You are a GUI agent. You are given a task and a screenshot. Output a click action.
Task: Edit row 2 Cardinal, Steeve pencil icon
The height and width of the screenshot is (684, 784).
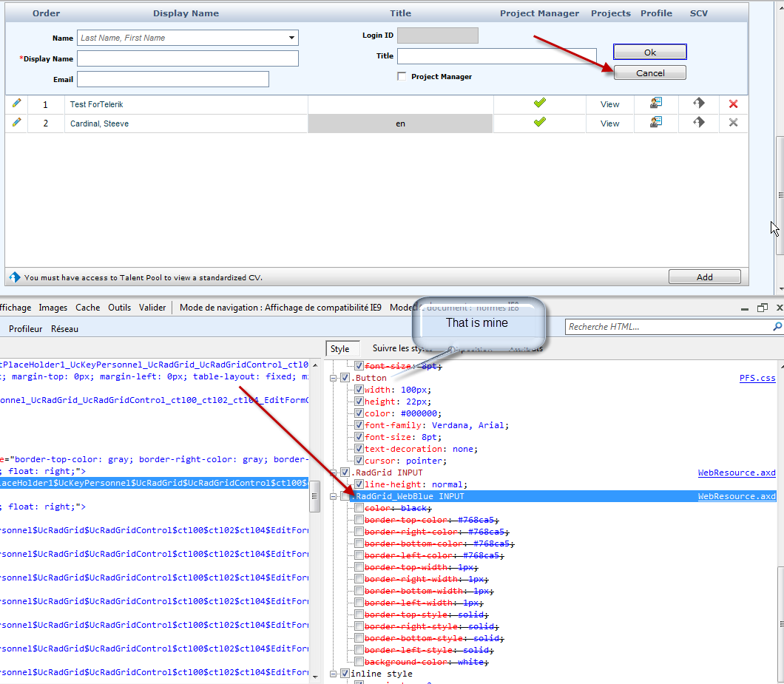(x=16, y=122)
